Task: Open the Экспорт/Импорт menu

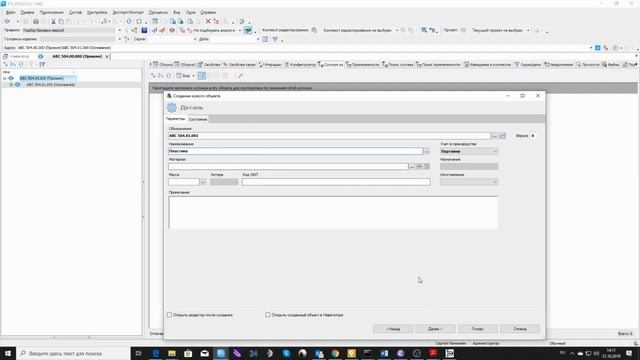Action: pos(128,13)
